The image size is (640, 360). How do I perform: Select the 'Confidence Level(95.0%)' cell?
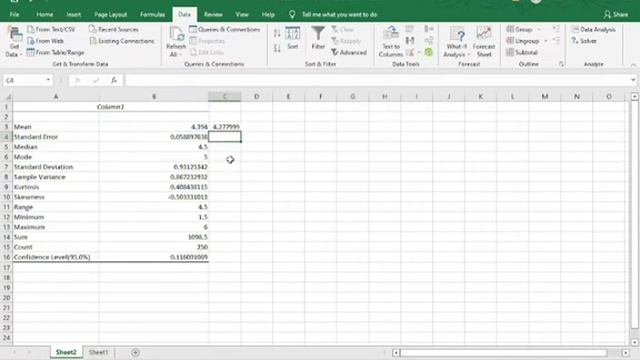[56, 257]
